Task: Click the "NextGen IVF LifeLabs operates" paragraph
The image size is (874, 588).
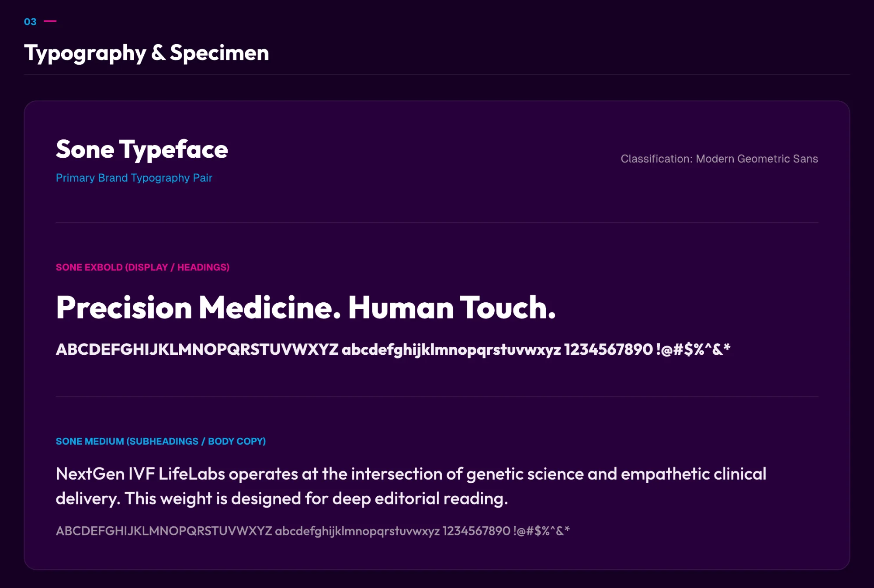Action: 411,486
